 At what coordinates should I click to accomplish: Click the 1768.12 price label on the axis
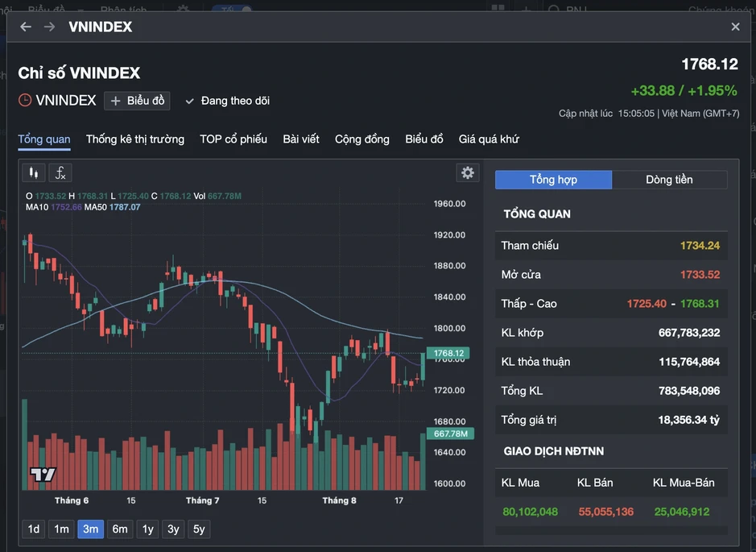click(448, 353)
